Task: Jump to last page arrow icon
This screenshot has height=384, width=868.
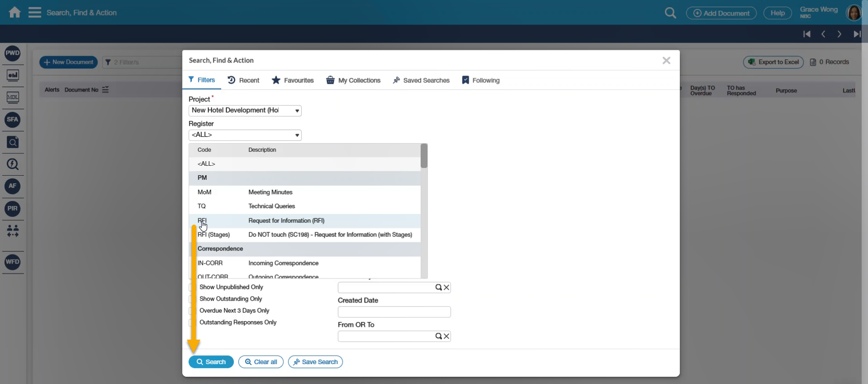Action: 856,34
